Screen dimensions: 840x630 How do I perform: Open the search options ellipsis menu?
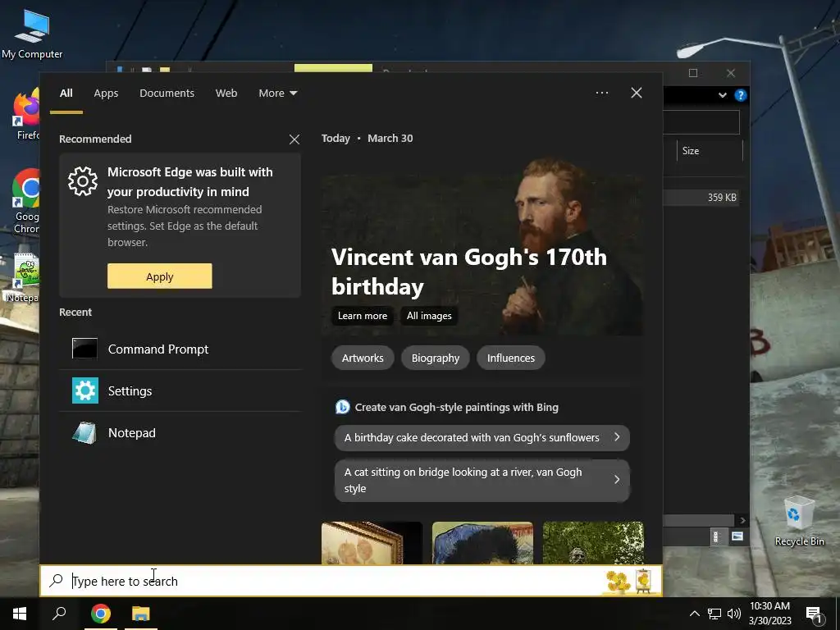(601, 93)
